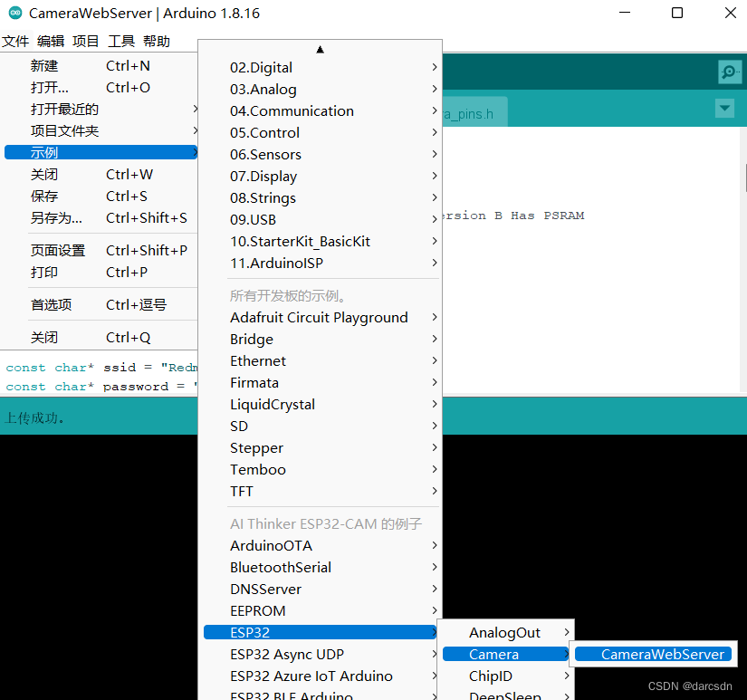Click the password code line in editor
This screenshot has width=747, height=700.
pyautogui.click(x=101, y=387)
